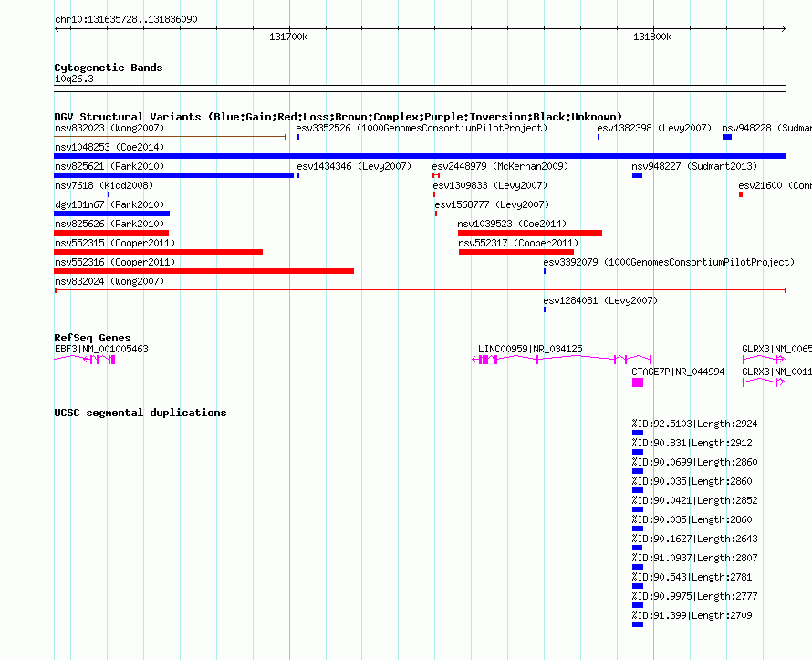Click the dgv181n67 (Park2010) blue bar

[x=112, y=214]
